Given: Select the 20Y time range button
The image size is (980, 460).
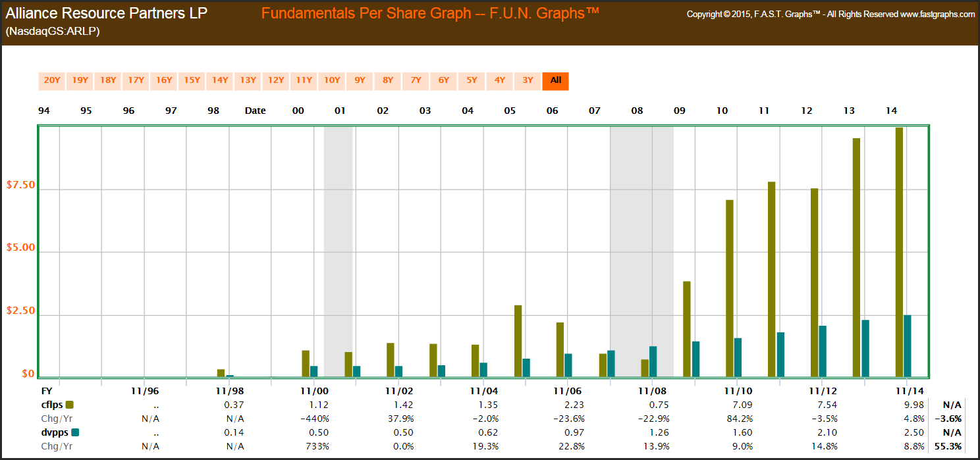Looking at the screenshot, I should pyautogui.click(x=52, y=81).
